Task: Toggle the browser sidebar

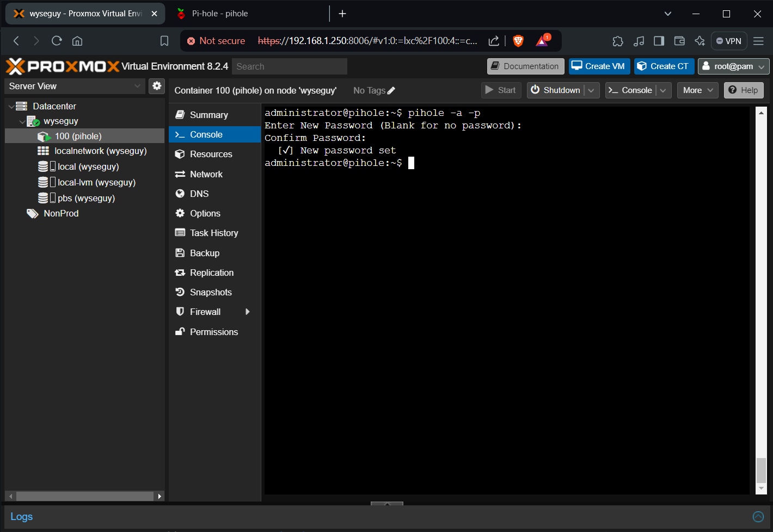Action: [659, 41]
